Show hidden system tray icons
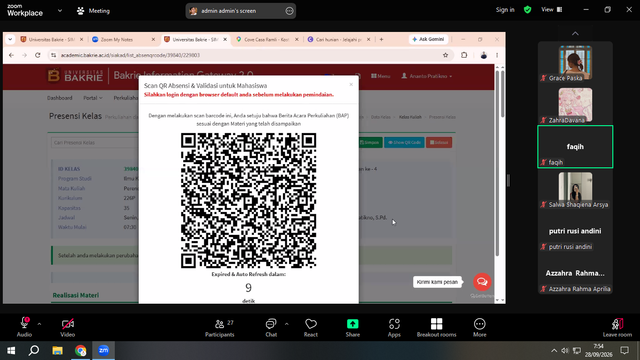This screenshot has width=640, height=360. (x=554, y=351)
